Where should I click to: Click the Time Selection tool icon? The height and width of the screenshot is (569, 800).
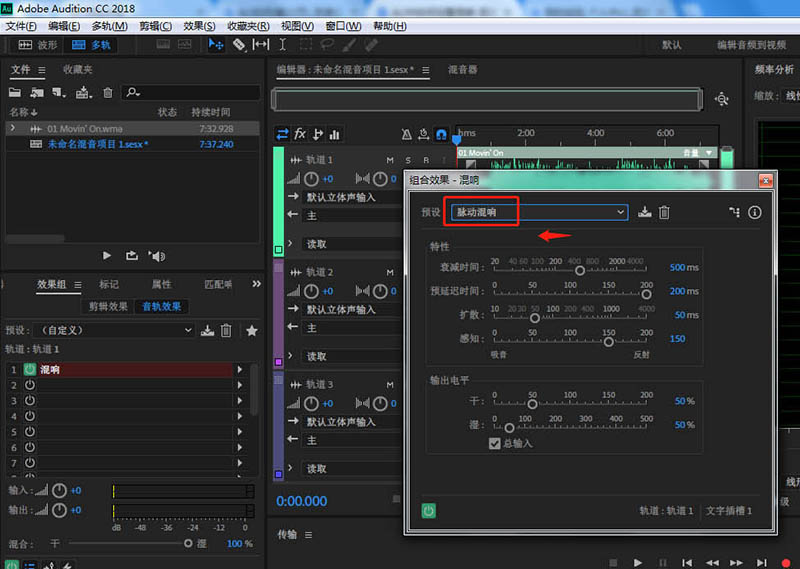pos(283,45)
